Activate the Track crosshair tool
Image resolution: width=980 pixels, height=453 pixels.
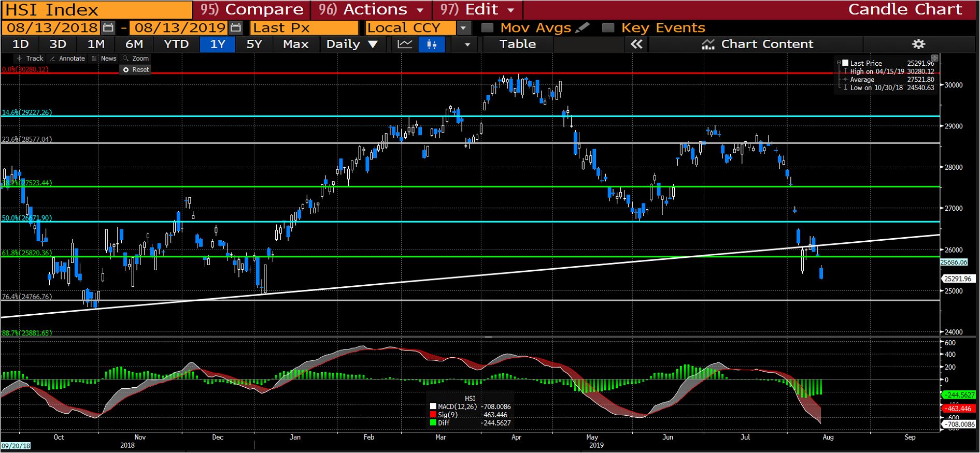(x=30, y=59)
